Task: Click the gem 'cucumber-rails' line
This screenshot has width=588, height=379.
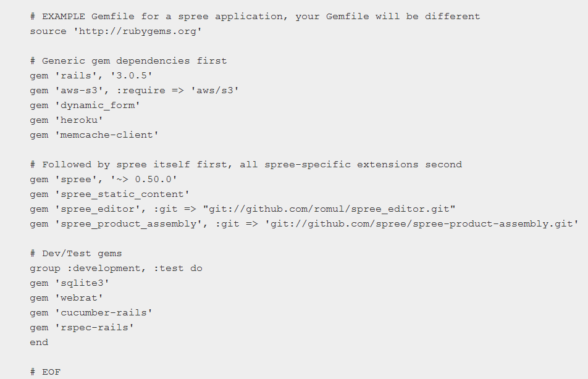Action: point(91,313)
